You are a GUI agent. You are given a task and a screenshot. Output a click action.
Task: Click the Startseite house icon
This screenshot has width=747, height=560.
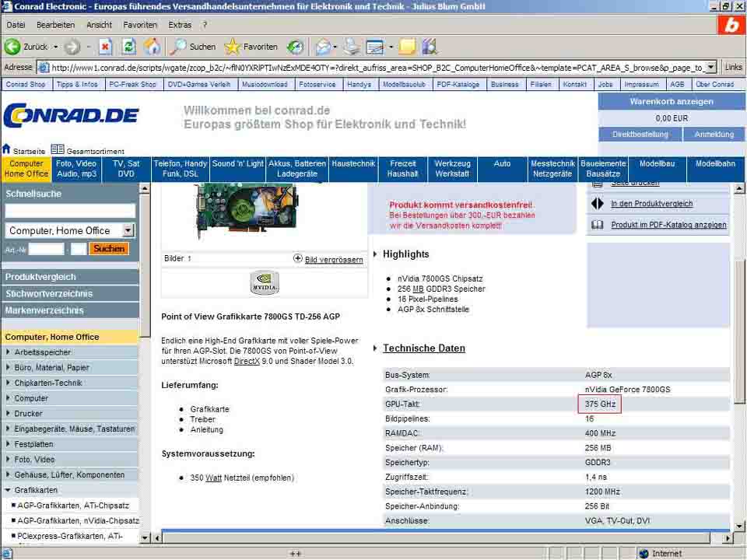tap(6, 149)
